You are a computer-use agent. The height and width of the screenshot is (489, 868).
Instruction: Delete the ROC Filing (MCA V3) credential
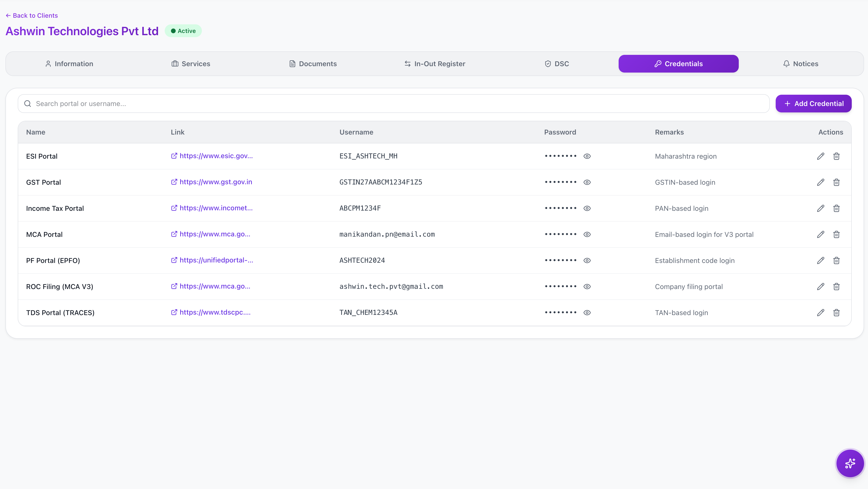coord(836,287)
